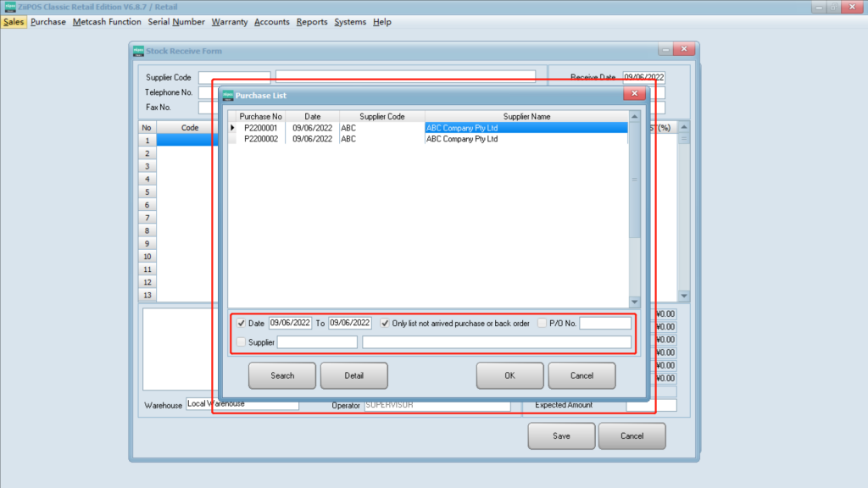Uncheck the Date filter checkbox
868x488 pixels.
(x=241, y=324)
